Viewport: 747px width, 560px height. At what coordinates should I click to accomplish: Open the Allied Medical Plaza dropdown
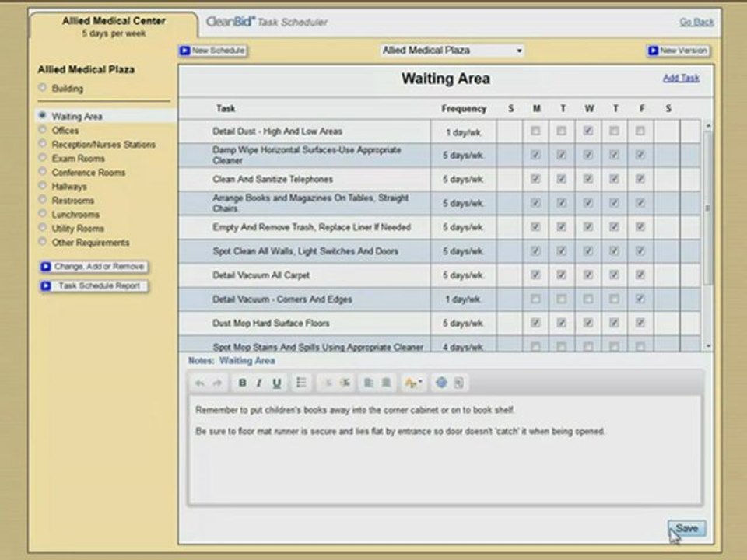(x=452, y=51)
